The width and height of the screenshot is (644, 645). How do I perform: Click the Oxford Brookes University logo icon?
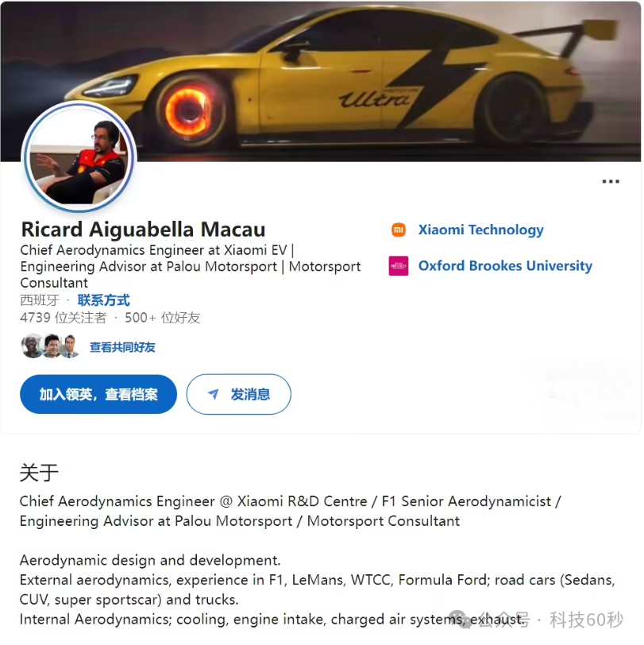click(x=398, y=266)
